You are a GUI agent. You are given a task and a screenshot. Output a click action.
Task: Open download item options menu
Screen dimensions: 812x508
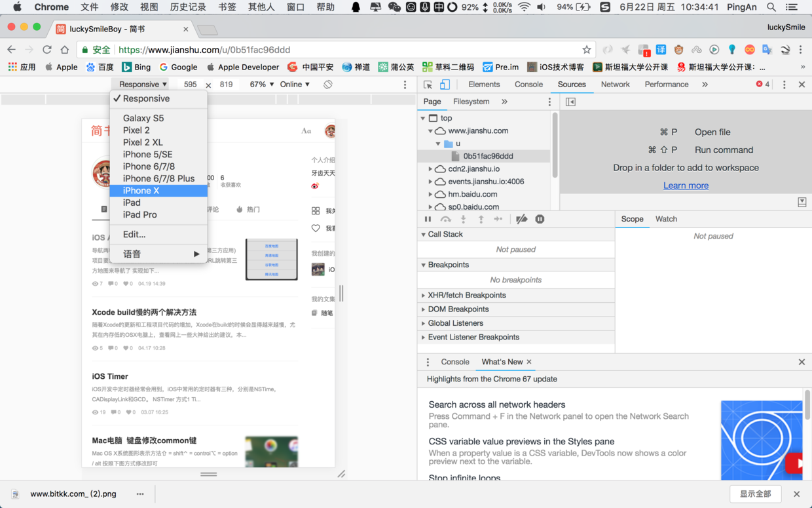point(140,494)
